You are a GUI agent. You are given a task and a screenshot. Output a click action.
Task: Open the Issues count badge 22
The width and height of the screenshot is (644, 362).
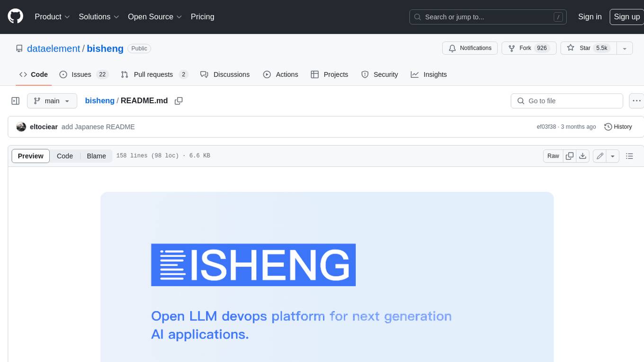point(102,74)
